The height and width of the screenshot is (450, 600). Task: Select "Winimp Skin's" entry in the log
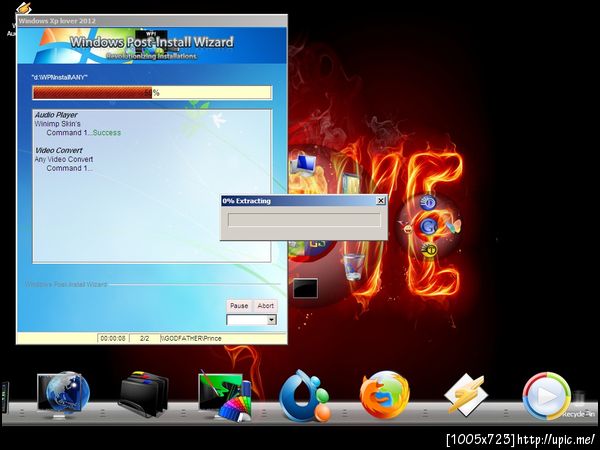[x=57, y=124]
